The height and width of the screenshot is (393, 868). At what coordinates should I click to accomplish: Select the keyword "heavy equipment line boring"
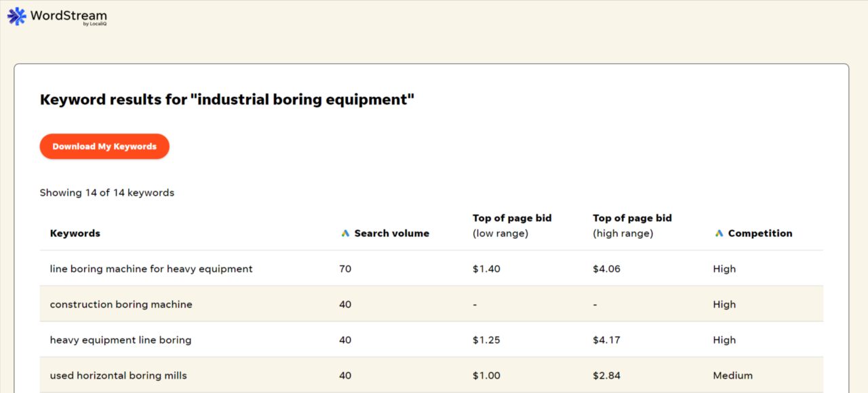pos(121,340)
